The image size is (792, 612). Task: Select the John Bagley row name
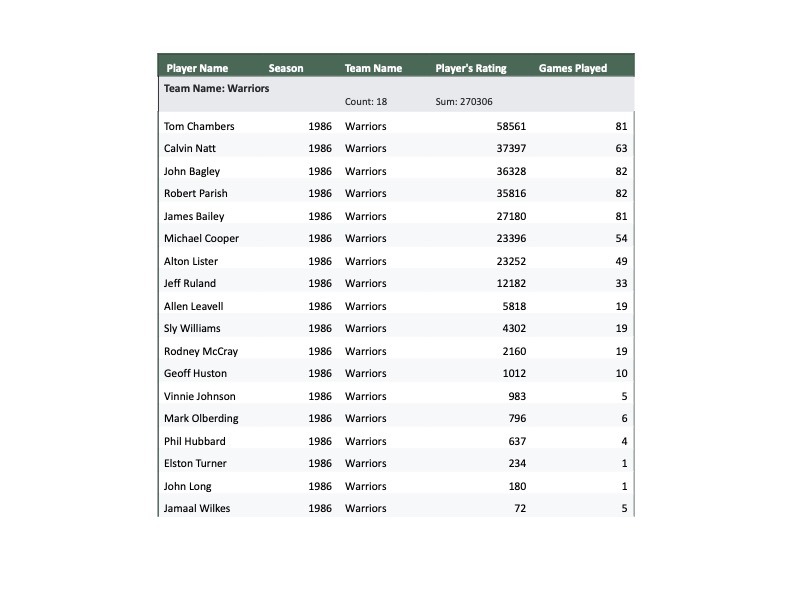192,171
